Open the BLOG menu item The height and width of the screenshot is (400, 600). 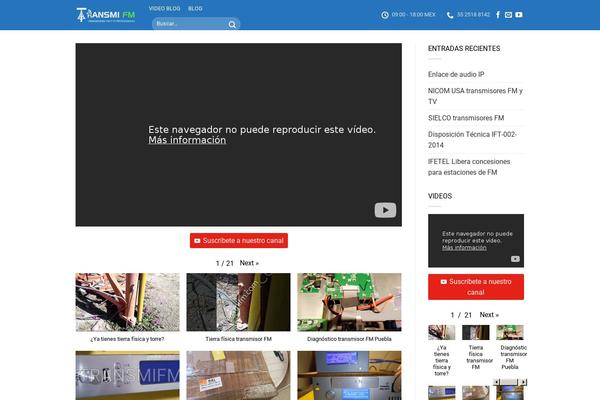(195, 8)
